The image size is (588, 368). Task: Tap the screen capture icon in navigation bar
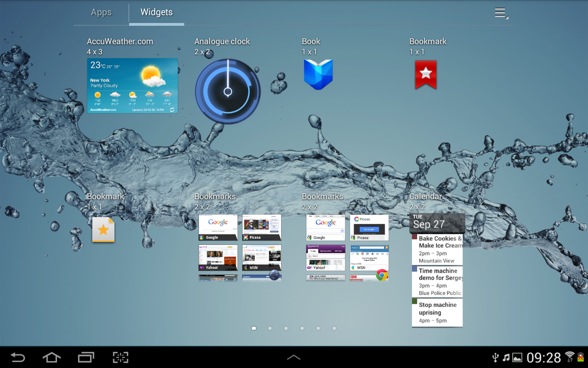120,357
